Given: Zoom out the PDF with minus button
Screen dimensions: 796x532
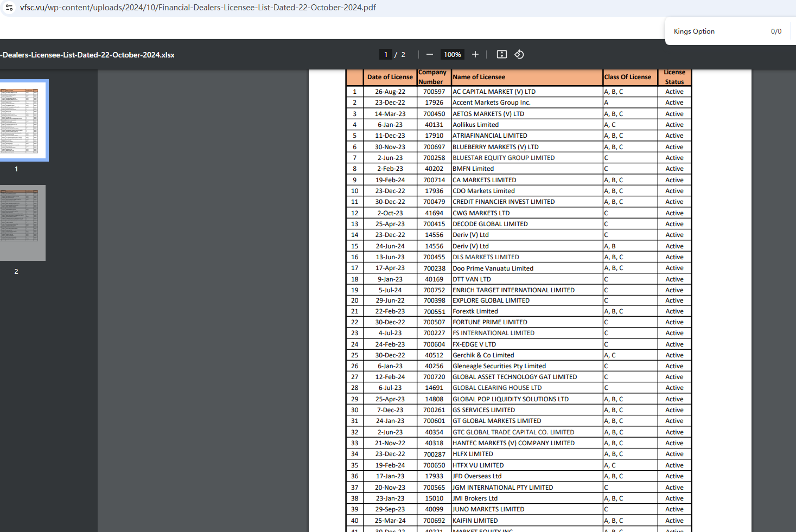Looking at the screenshot, I should point(430,54).
